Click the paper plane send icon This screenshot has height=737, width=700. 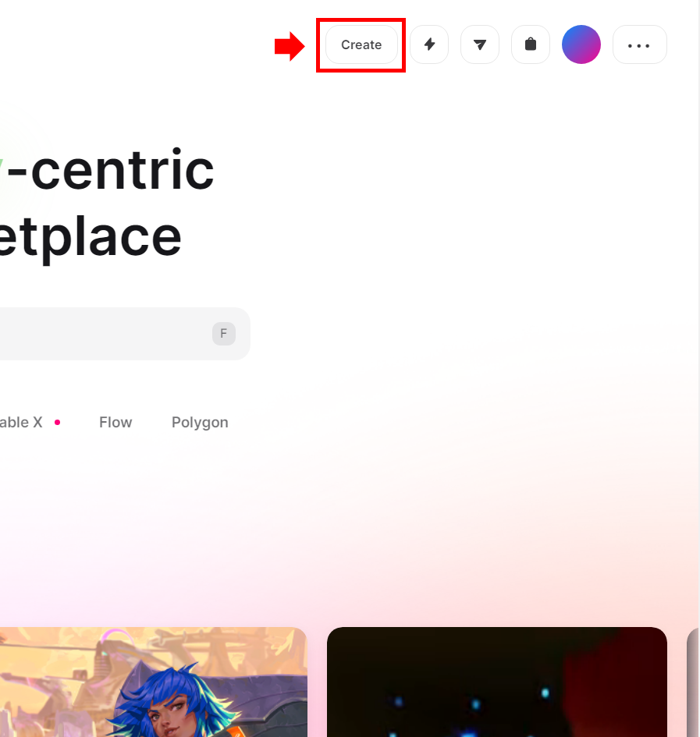[480, 44]
